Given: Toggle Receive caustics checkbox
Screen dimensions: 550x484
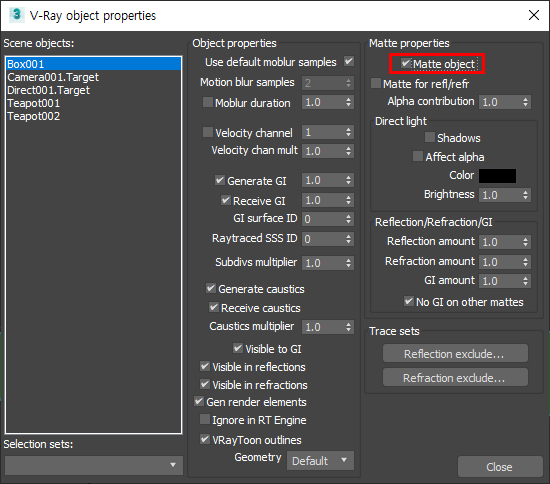Looking at the screenshot, I should click(214, 307).
